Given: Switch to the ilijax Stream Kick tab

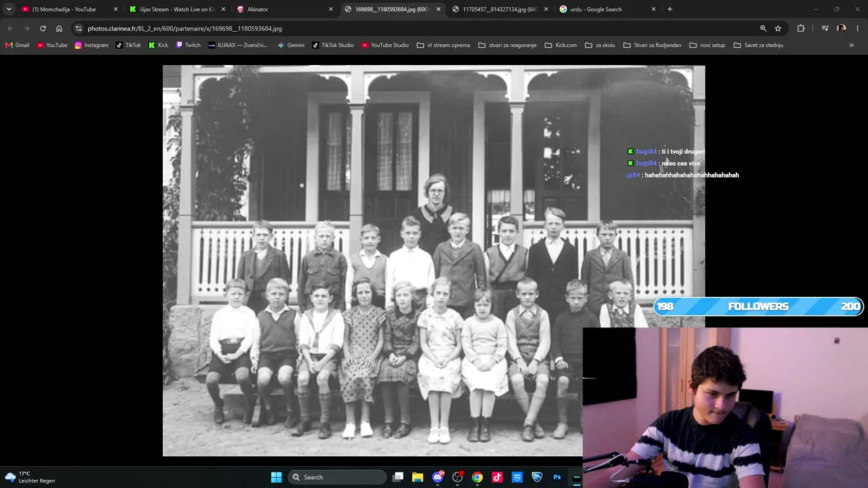Looking at the screenshot, I should click(x=177, y=9).
